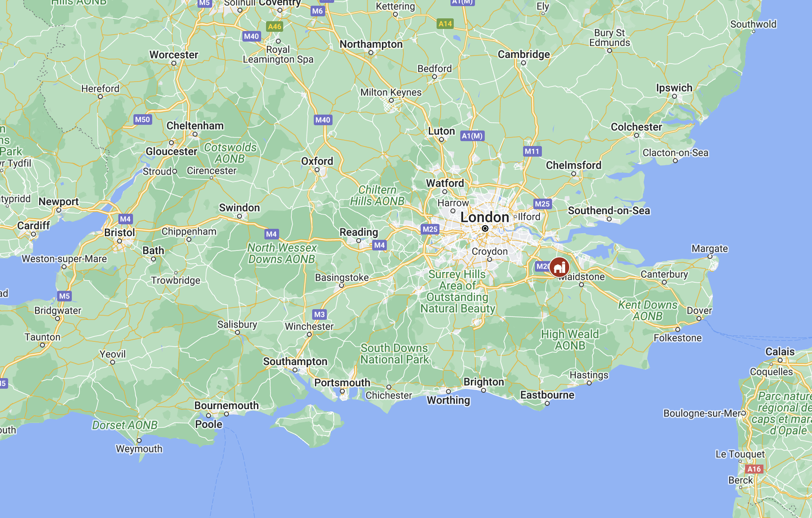Select the Cotswolds AONB area label
Viewport: 812px width, 518px height.
(231, 153)
